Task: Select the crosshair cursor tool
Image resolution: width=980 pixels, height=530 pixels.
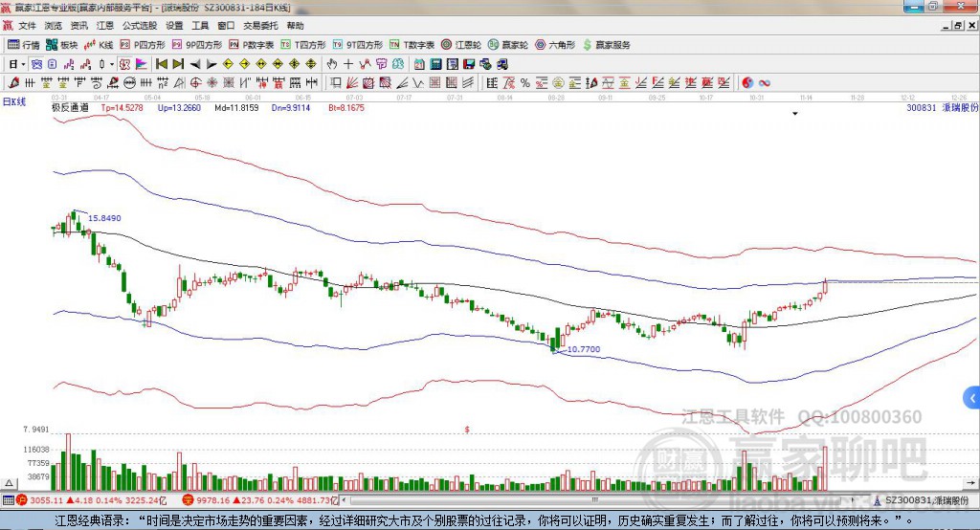Action: pos(348,64)
